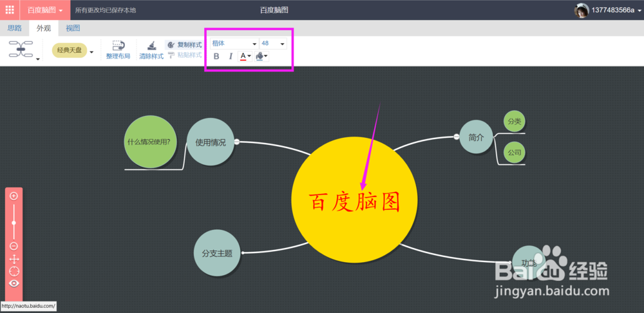Select the 什么情况使用? green node

(x=150, y=142)
